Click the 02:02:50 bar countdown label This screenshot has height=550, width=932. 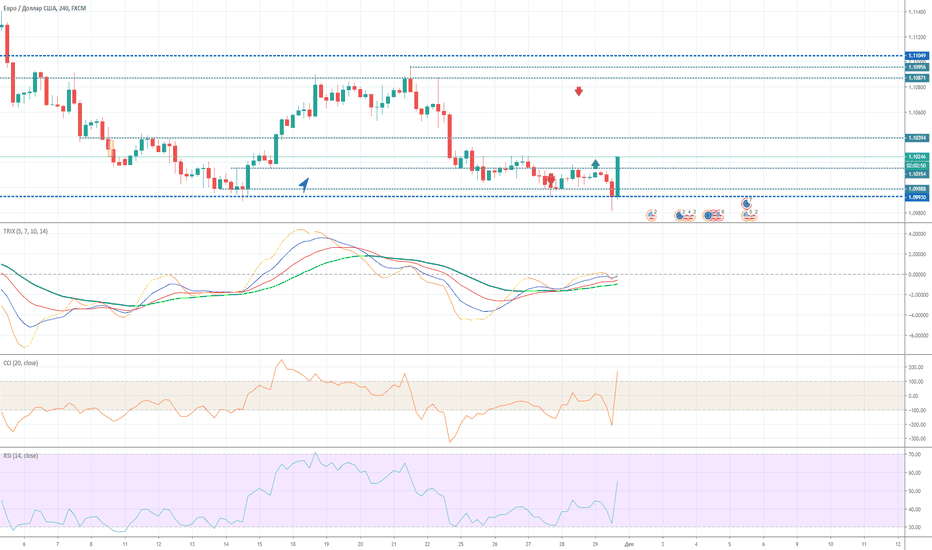coord(916,166)
